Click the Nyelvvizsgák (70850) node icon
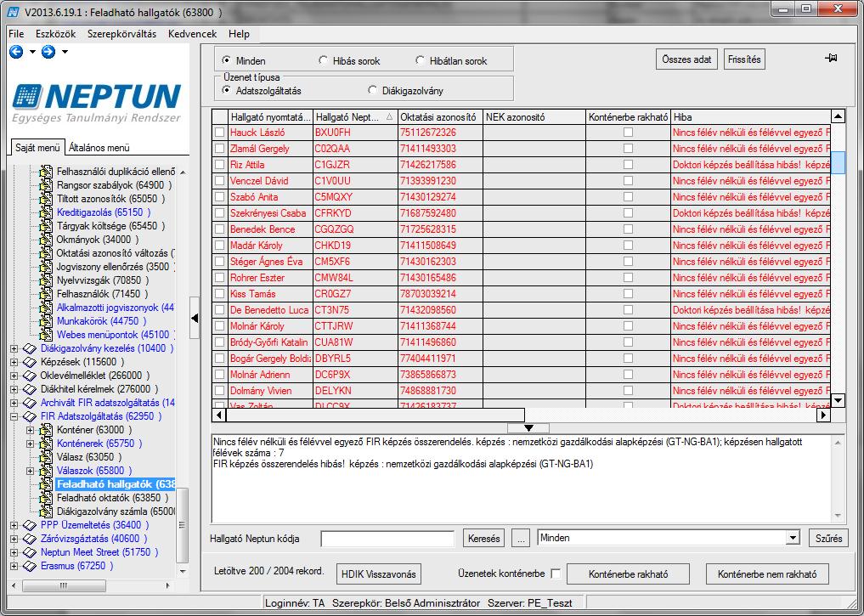The image size is (864, 616). pyautogui.click(x=47, y=280)
